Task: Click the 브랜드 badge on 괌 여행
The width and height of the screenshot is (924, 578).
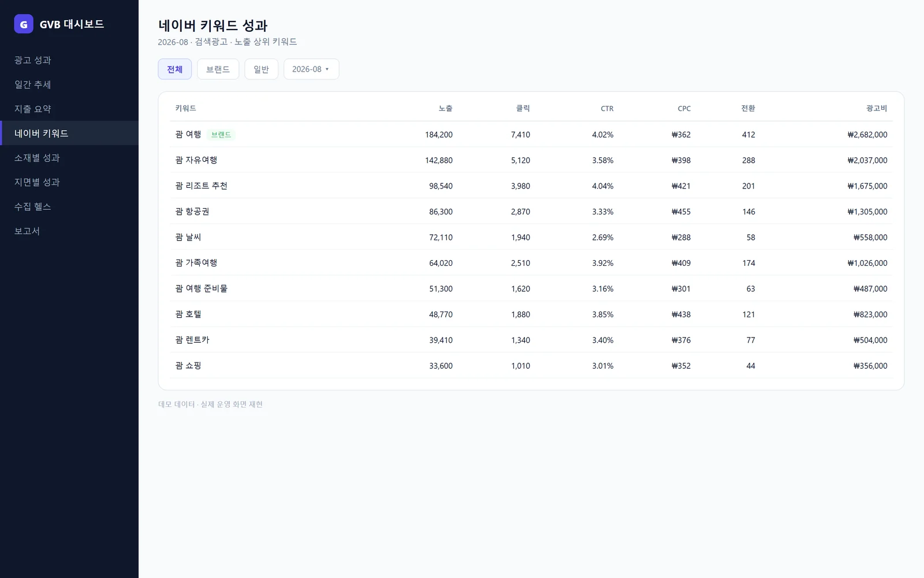Action: (x=221, y=135)
